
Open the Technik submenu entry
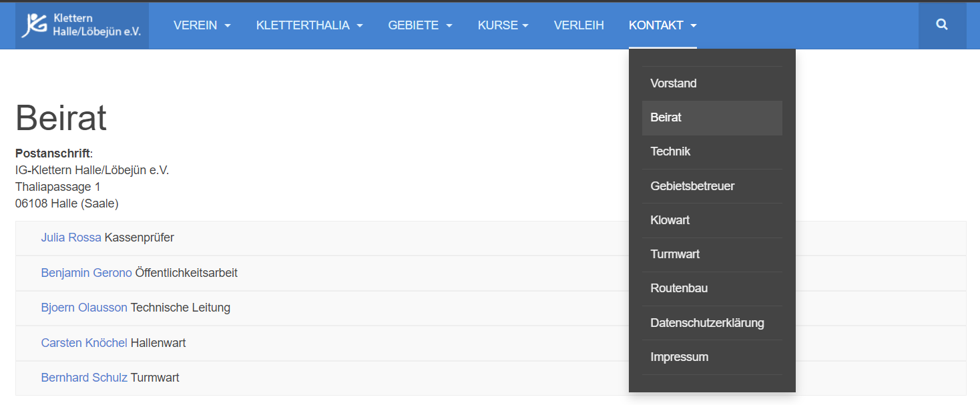point(670,151)
